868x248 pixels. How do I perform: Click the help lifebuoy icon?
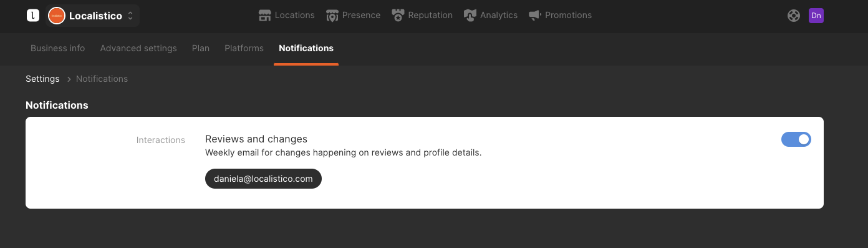(x=794, y=16)
